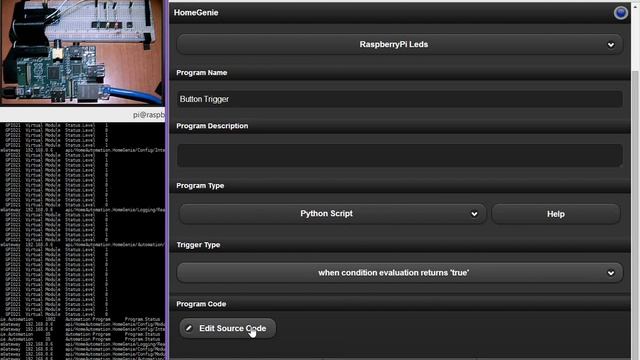Image resolution: width=640 pixels, height=360 pixels.
Task: Click the Program Code section label
Action: click(x=201, y=304)
